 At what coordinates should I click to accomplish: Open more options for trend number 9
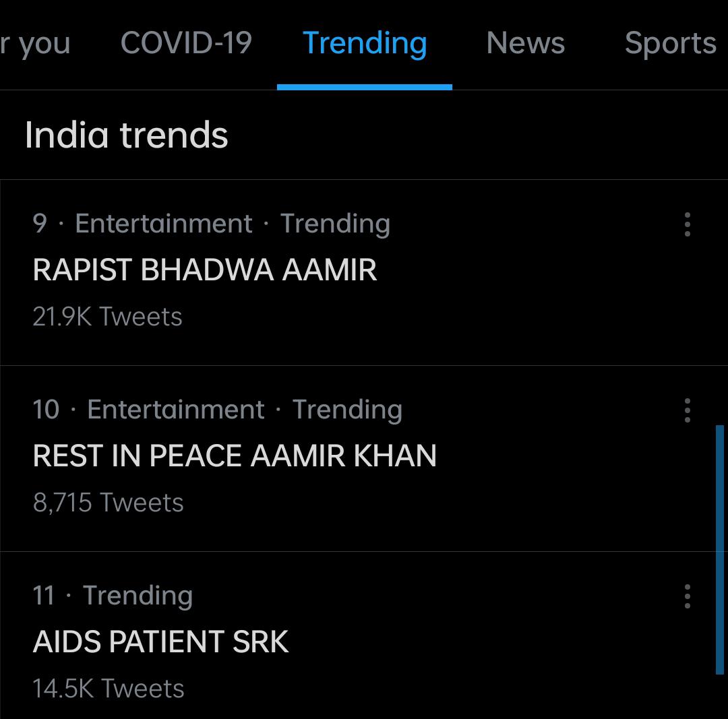687,224
